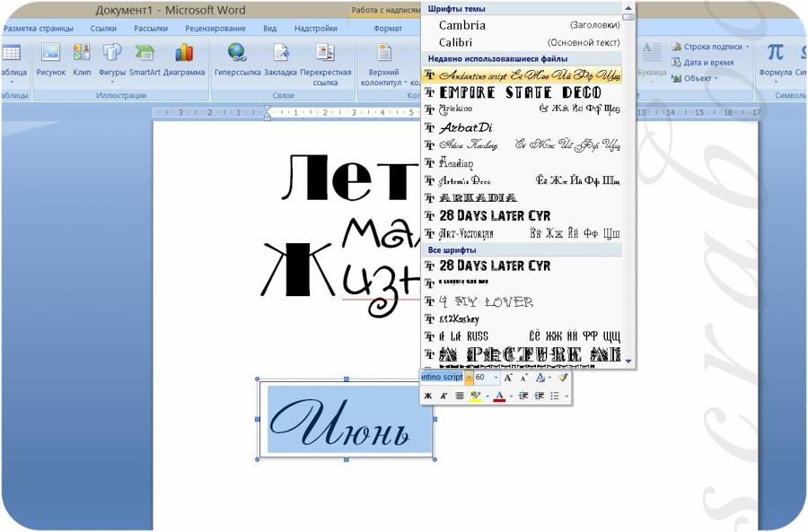Switch to the Рецензирование ribbon tab
The width and height of the screenshot is (808, 532).
pos(215,29)
